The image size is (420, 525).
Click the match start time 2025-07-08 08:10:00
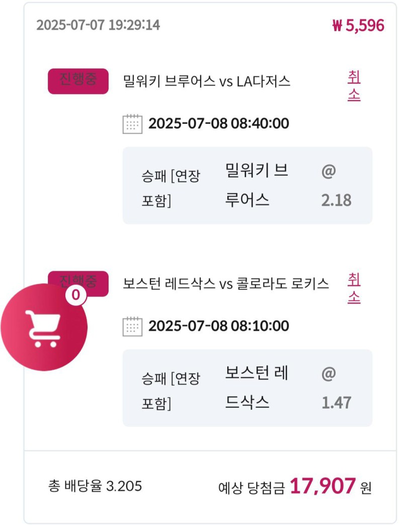218,326
